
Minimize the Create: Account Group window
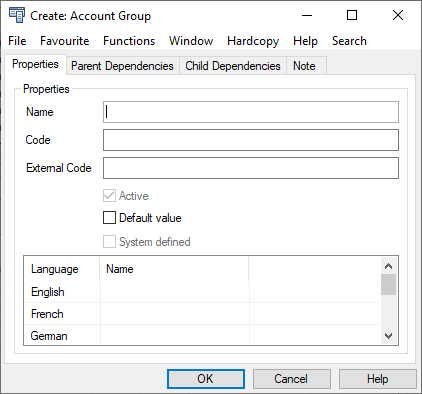[x=307, y=15]
